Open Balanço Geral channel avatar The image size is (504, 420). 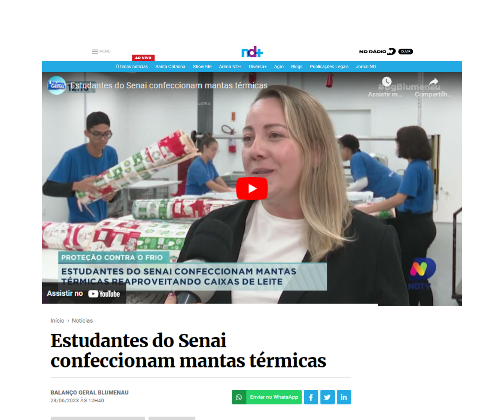tap(57, 85)
